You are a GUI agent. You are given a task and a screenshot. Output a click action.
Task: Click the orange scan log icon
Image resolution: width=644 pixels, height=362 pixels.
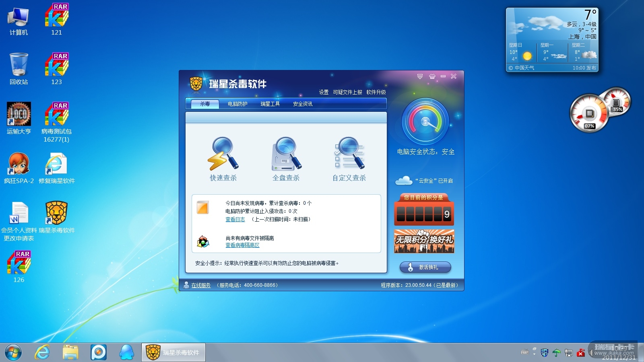203,207
